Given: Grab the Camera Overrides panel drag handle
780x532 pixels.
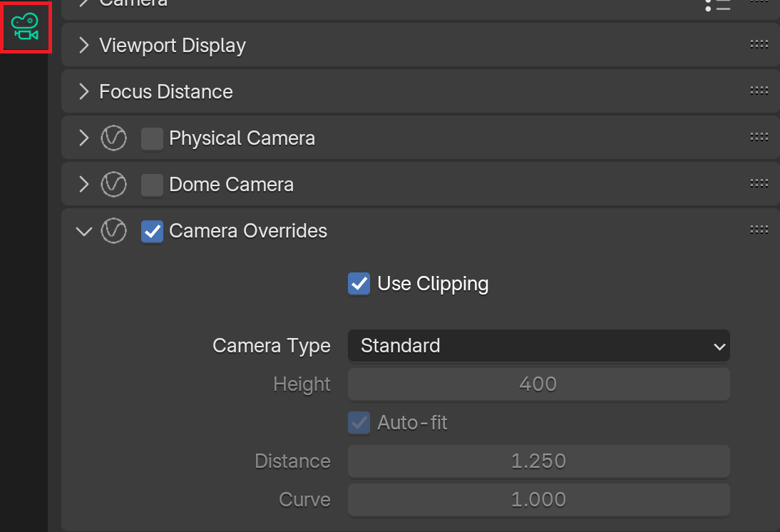Looking at the screenshot, I should (759, 230).
